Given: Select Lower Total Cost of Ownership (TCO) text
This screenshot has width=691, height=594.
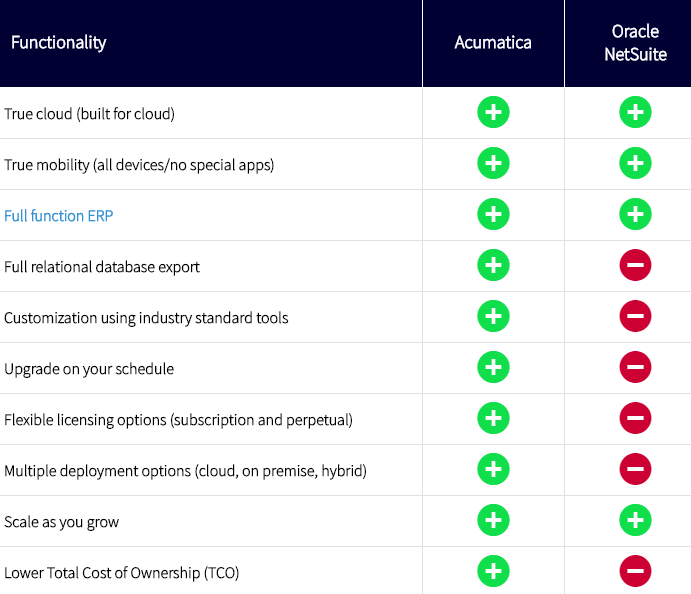Looking at the screenshot, I should pyautogui.click(x=122, y=573).
